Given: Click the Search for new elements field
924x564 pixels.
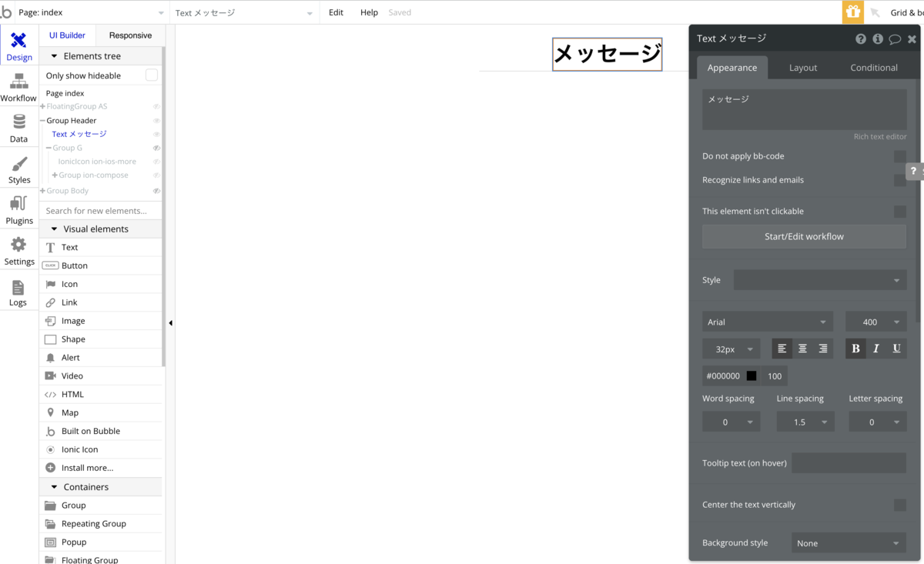Looking at the screenshot, I should (x=101, y=211).
